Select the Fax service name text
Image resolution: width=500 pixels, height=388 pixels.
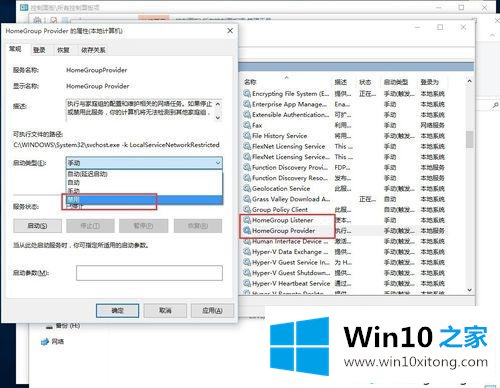pyautogui.click(x=257, y=125)
